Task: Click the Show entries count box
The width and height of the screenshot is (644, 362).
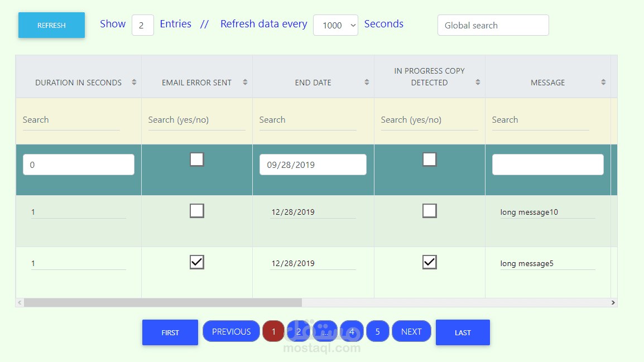Action: click(142, 25)
